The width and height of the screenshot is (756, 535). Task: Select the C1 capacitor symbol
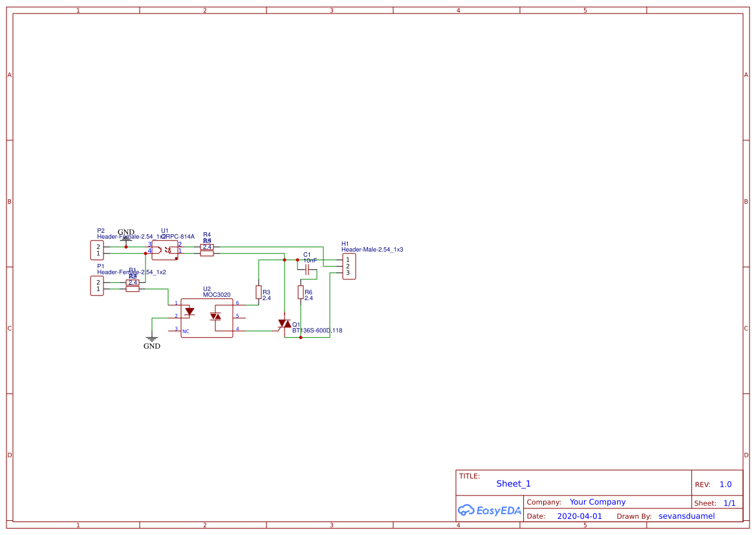click(x=307, y=269)
